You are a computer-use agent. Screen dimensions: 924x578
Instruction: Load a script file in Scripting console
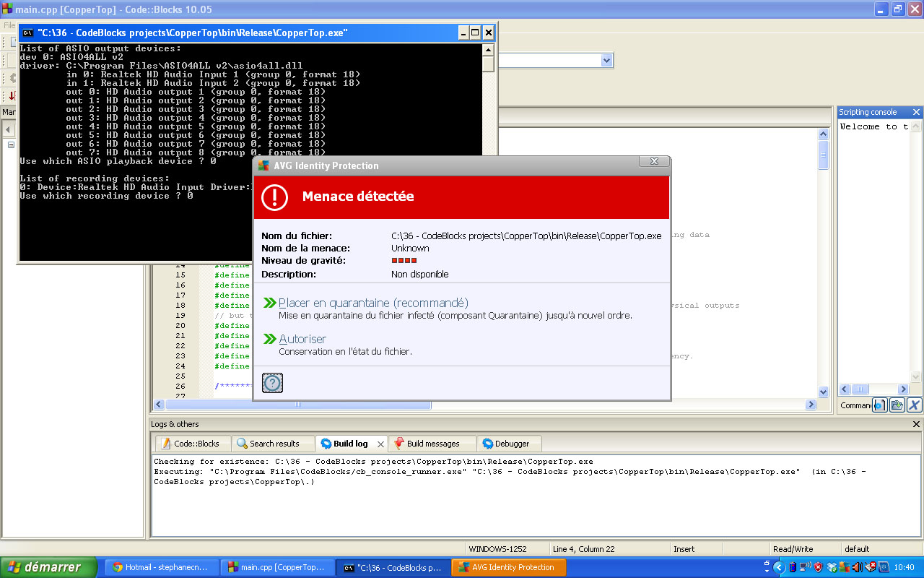click(x=897, y=405)
